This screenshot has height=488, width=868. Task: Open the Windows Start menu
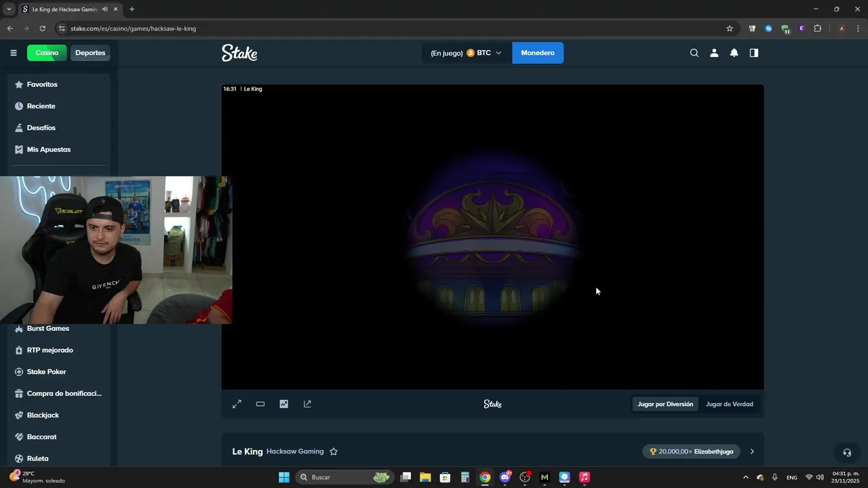click(x=284, y=477)
